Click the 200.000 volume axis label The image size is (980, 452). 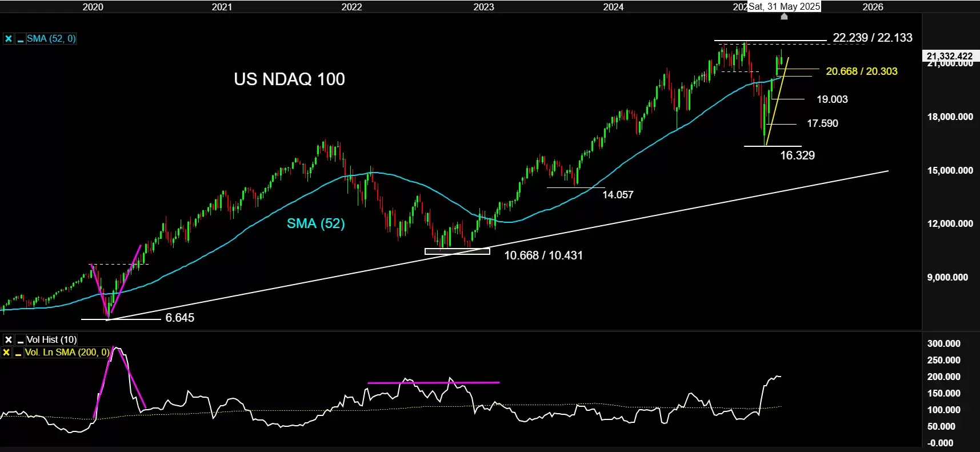point(943,377)
